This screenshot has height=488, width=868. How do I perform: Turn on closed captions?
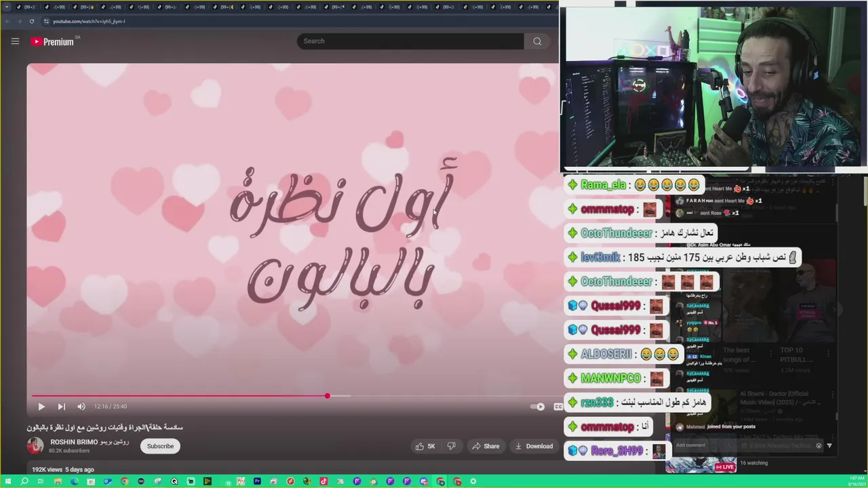coord(557,407)
